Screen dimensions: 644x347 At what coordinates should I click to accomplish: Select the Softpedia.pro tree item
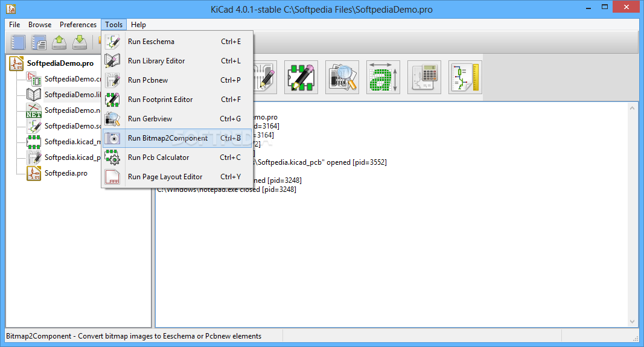(x=66, y=173)
